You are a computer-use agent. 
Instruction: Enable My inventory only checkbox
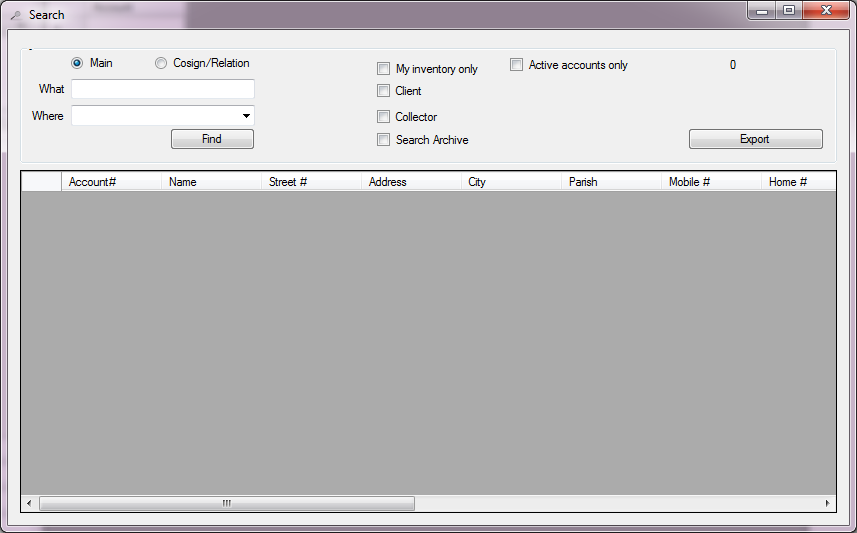(x=383, y=69)
